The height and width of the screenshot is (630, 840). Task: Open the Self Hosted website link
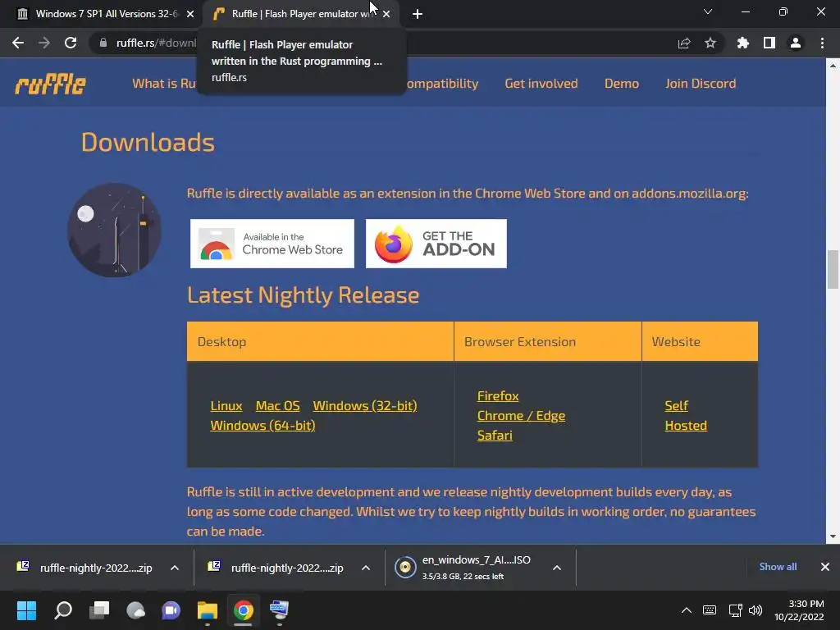(686, 416)
